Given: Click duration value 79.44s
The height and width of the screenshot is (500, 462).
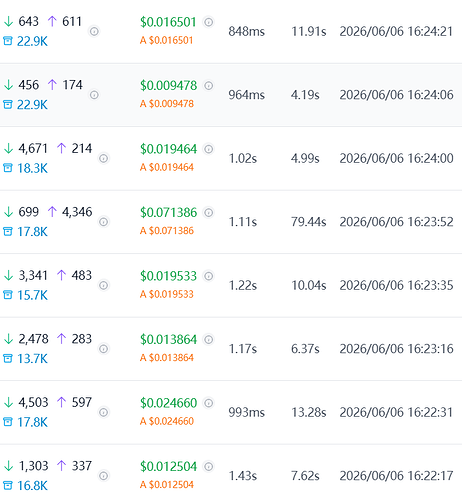Looking at the screenshot, I should (309, 222).
